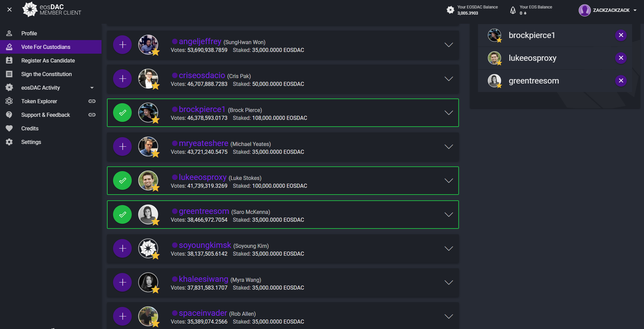Deselect greentreesom with the green checkmark
644x329 pixels.
click(x=123, y=215)
